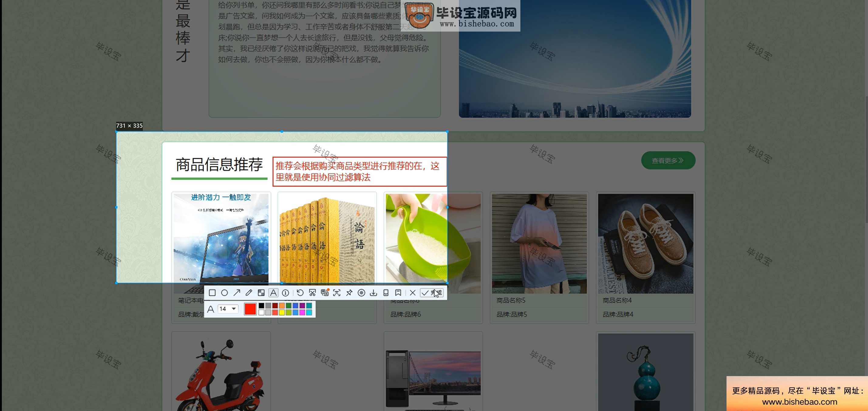Save the screenshot with download icon
Image resolution: width=868 pixels, height=411 pixels.
pos(373,293)
